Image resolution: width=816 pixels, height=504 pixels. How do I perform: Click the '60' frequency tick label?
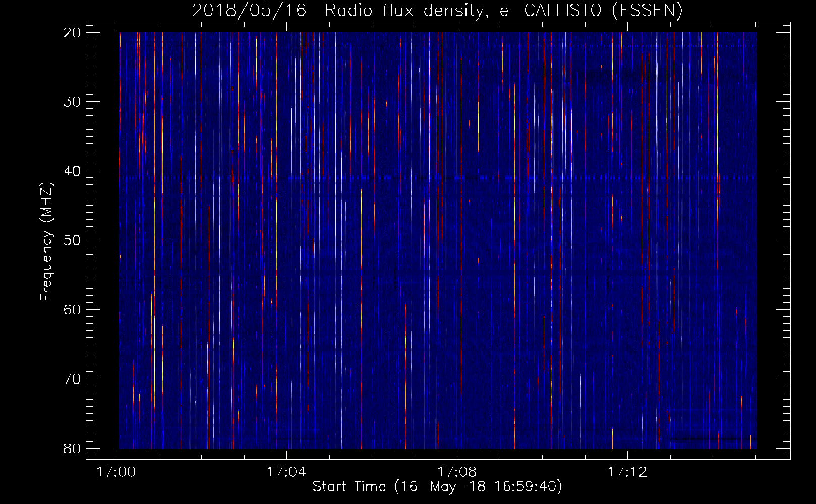click(73, 310)
